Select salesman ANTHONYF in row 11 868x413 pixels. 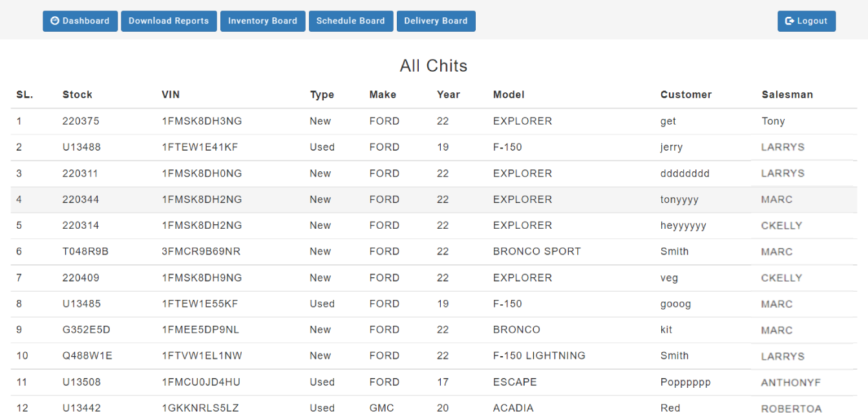790,383
